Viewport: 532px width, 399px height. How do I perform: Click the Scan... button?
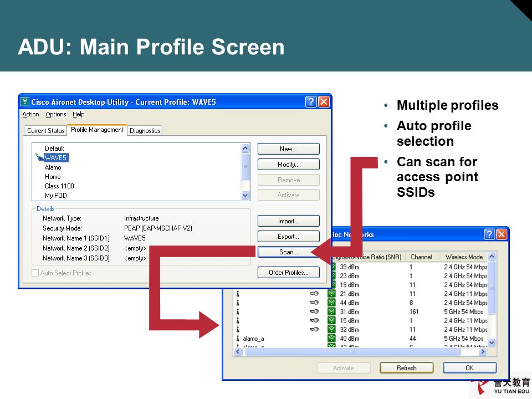[x=288, y=252]
